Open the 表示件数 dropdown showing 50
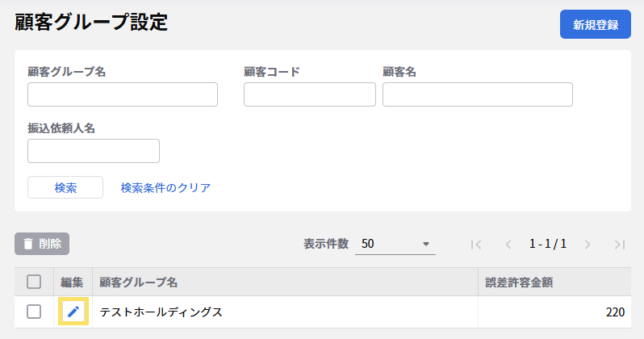Screen dimensions: 644x339 [395, 244]
